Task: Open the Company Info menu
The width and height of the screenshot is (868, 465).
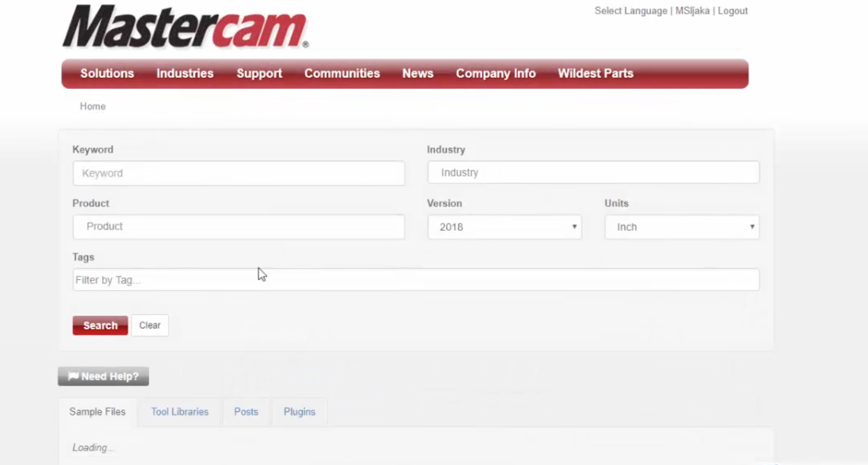Action: pyautogui.click(x=496, y=73)
